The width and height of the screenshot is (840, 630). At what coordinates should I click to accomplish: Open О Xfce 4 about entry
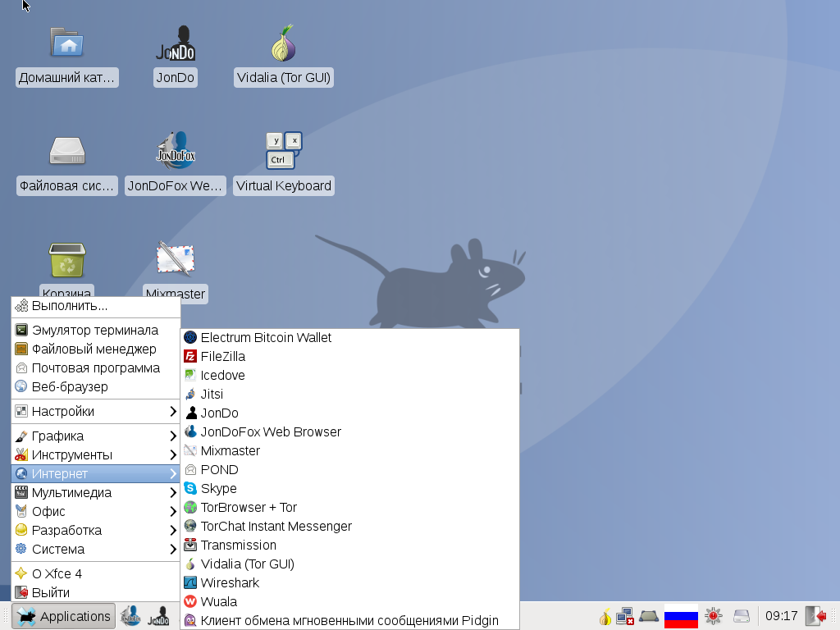(96, 573)
